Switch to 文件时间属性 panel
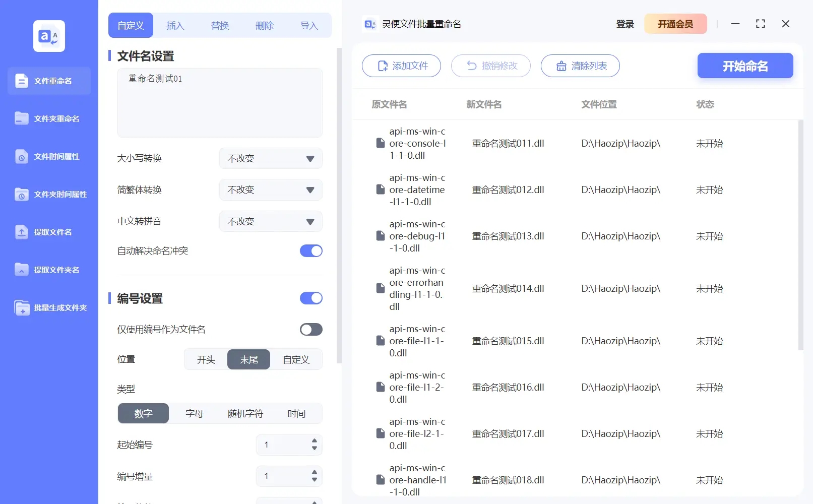Screen dimensions: 813x504 (x=48, y=156)
